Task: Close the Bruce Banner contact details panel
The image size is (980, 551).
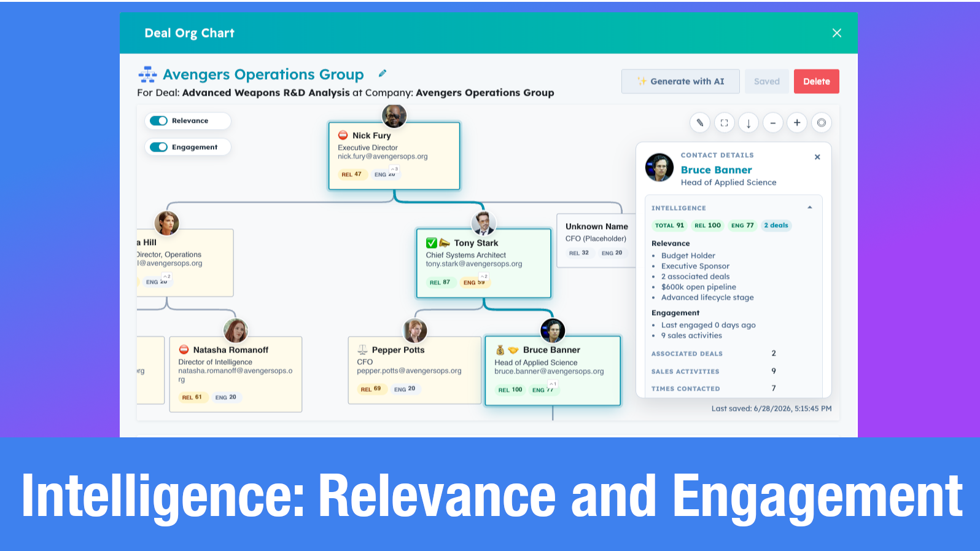Action: (x=817, y=157)
